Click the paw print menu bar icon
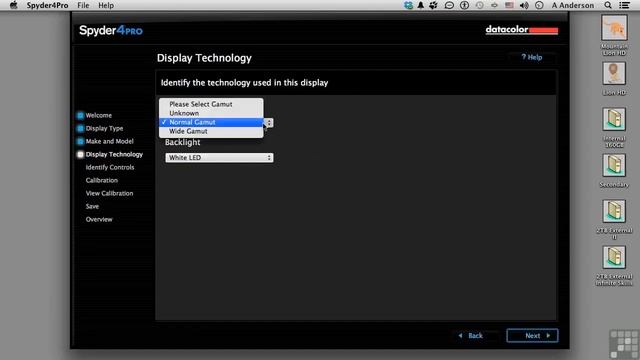Image resolution: width=640 pixels, height=360 pixels. point(433,5)
